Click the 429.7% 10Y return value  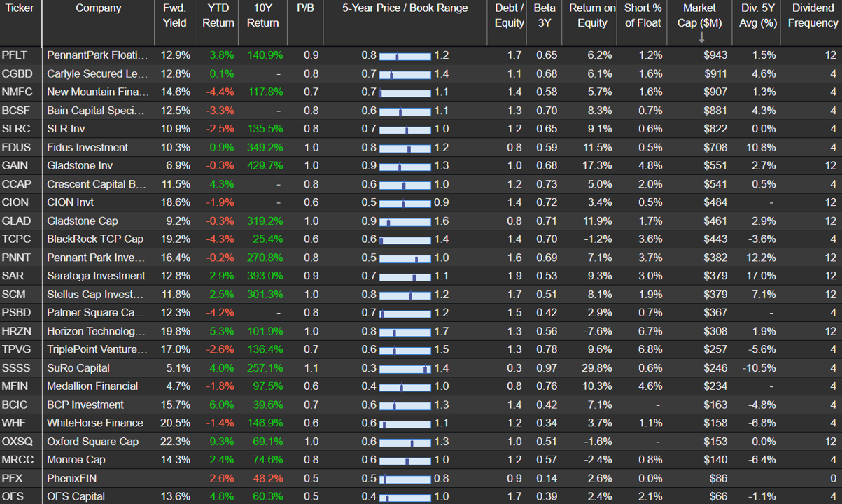[265, 165]
